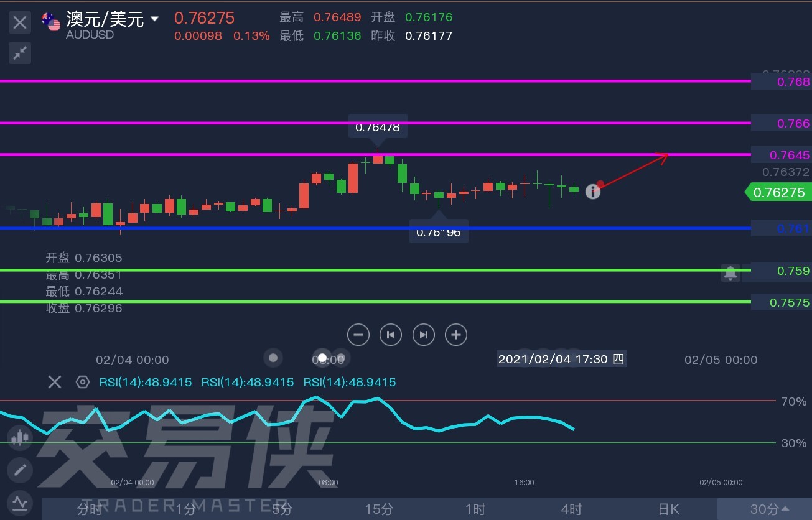The width and height of the screenshot is (812, 520).
Task: Switch to 分时 timeframe
Action: [x=90, y=509]
